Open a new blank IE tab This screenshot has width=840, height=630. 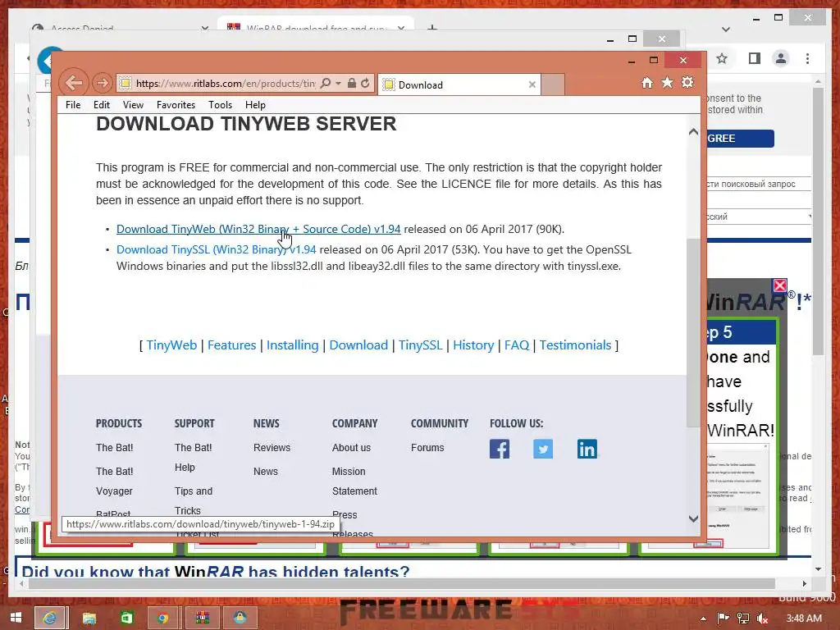tap(552, 84)
